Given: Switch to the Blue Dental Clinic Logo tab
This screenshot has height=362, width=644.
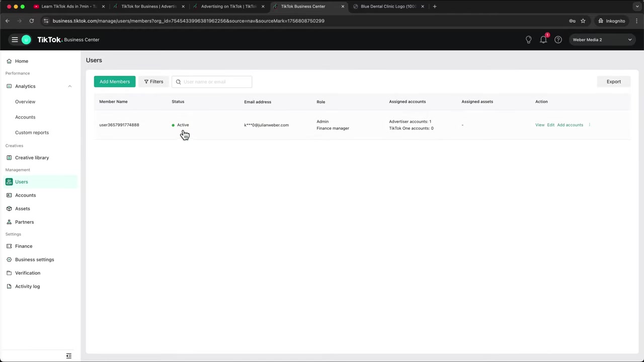Looking at the screenshot, I should coord(388,7).
